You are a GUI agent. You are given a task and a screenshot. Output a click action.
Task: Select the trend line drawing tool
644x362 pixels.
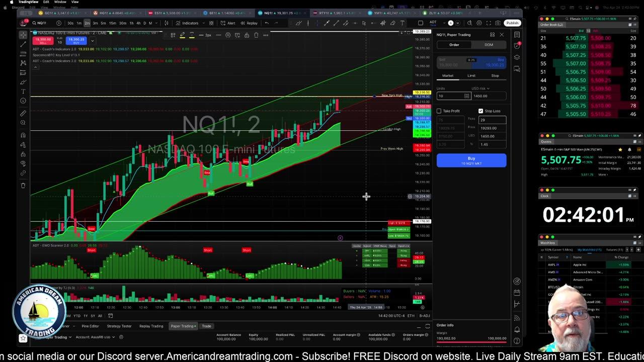tap(23, 44)
